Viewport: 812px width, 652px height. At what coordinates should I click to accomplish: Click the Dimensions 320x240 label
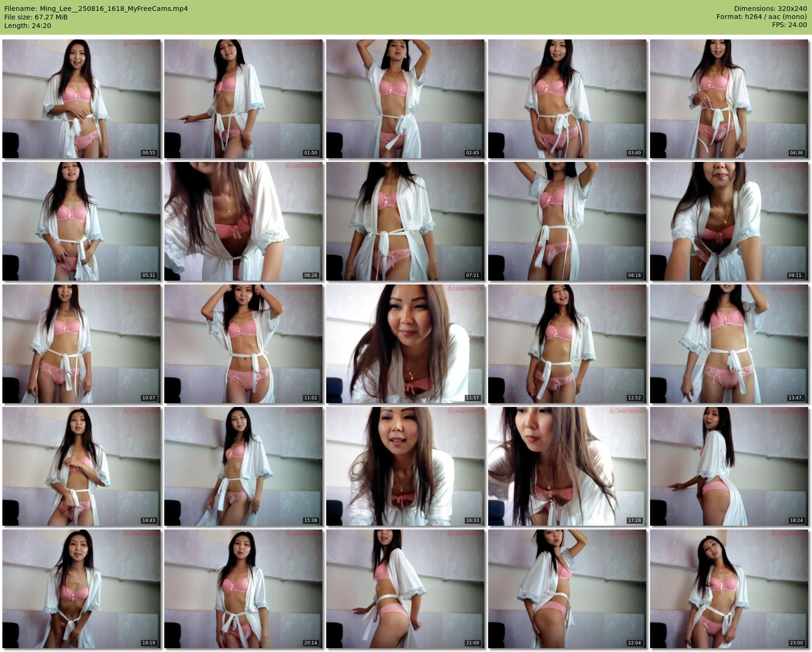(770, 9)
